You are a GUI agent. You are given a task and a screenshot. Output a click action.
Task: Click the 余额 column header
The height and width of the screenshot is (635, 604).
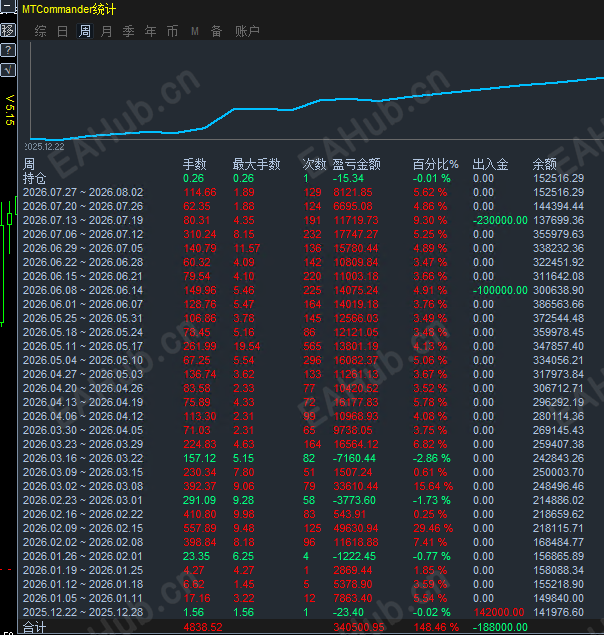click(x=544, y=164)
